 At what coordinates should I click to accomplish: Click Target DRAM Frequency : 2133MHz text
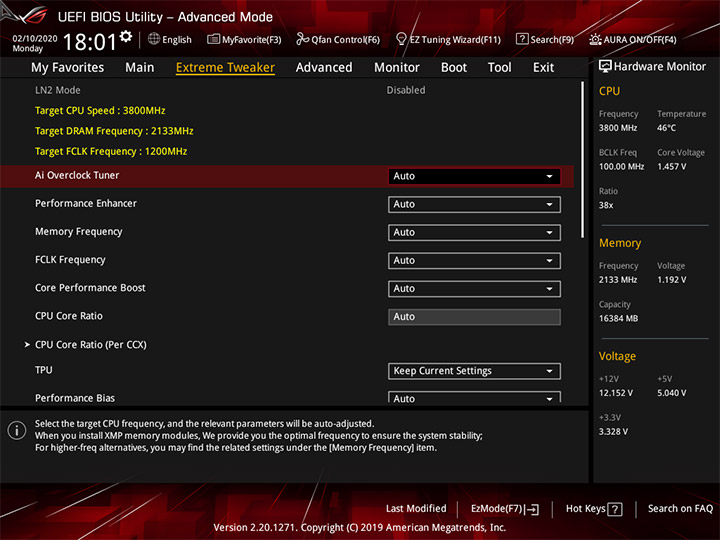pyautogui.click(x=114, y=131)
